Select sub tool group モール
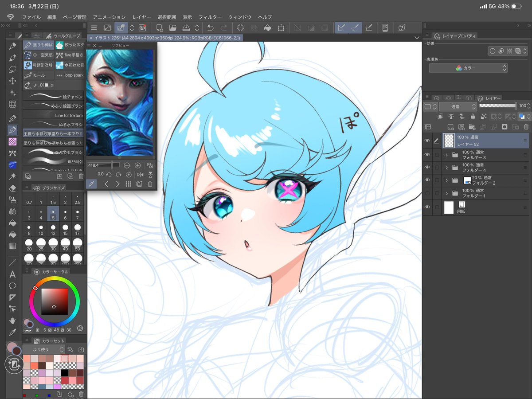Image resolution: width=532 pixels, height=399 pixels. [x=38, y=75]
